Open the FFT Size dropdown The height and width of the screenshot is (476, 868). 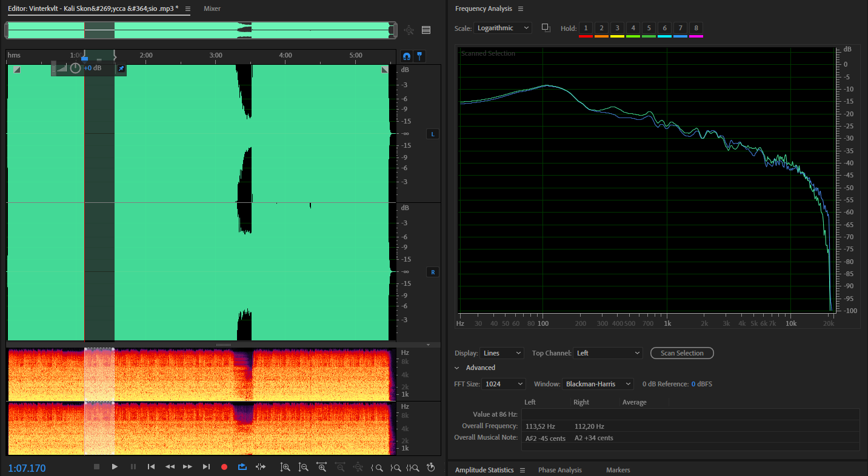tap(504, 384)
